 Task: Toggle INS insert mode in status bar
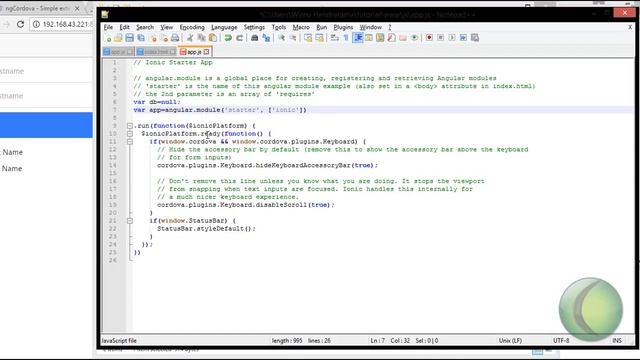click(x=616, y=340)
